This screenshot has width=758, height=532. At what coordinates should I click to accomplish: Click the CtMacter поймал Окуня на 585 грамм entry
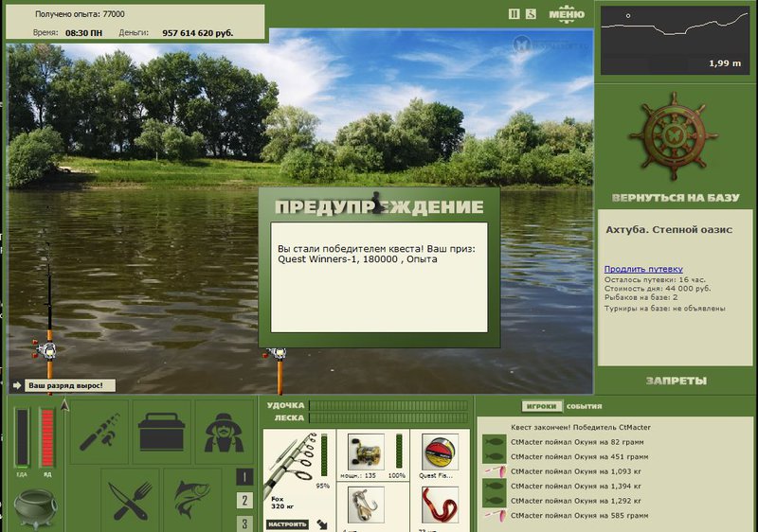click(x=580, y=516)
